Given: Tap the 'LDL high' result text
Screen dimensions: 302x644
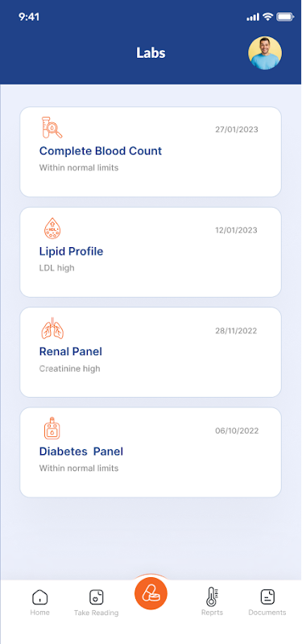Looking at the screenshot, I should tap(56, 268).
